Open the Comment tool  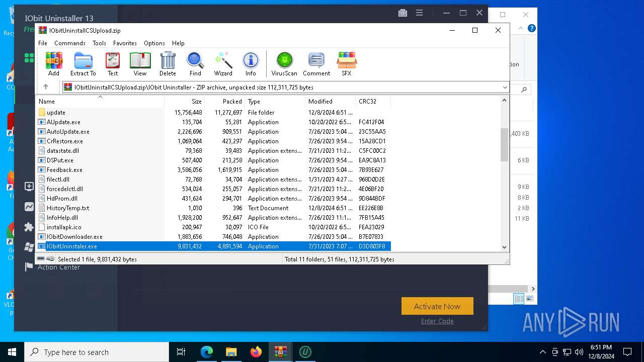(x=316, y=64)
